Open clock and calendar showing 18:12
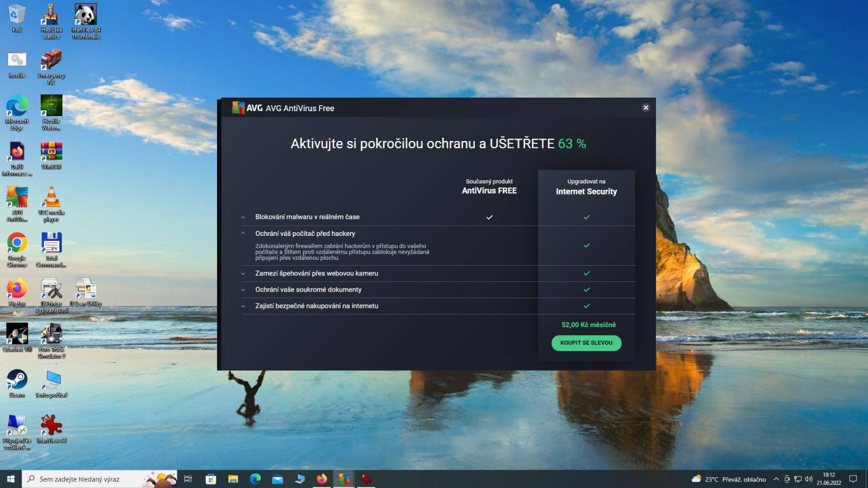Screen dimensions: 868x488 (x=829, y=479)
